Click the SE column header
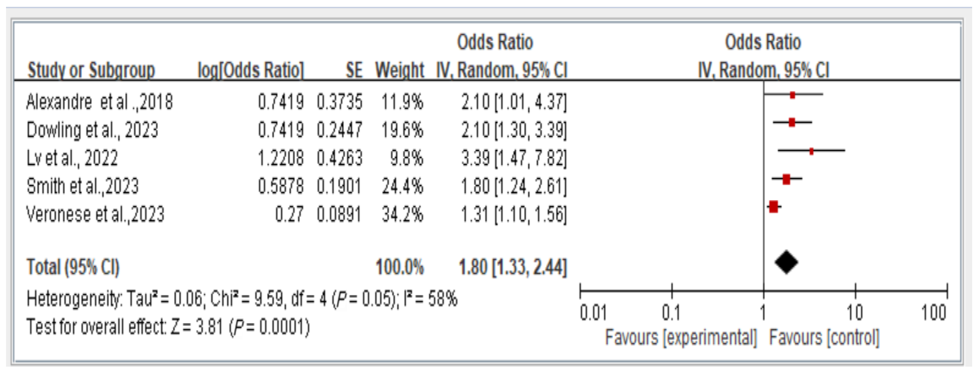 354,70
